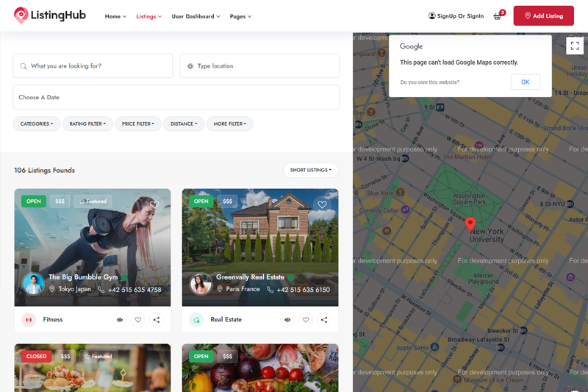The width and height of the screenshot is (588, 392).
Task: Open the shopping basket icon
Action: click(x=498, y=16)
